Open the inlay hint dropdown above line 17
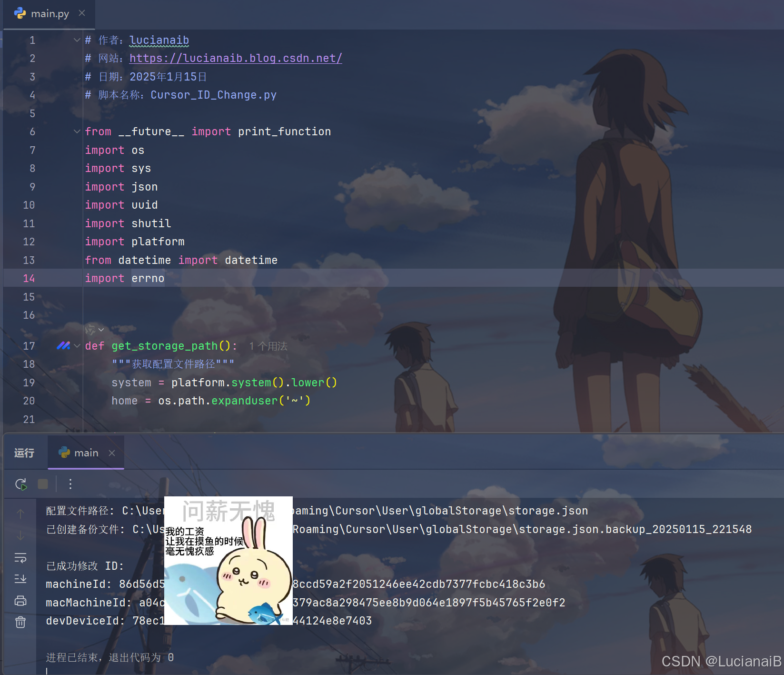Image resolution: width=784 pixels, height=675 pixels. pos(94,329)
